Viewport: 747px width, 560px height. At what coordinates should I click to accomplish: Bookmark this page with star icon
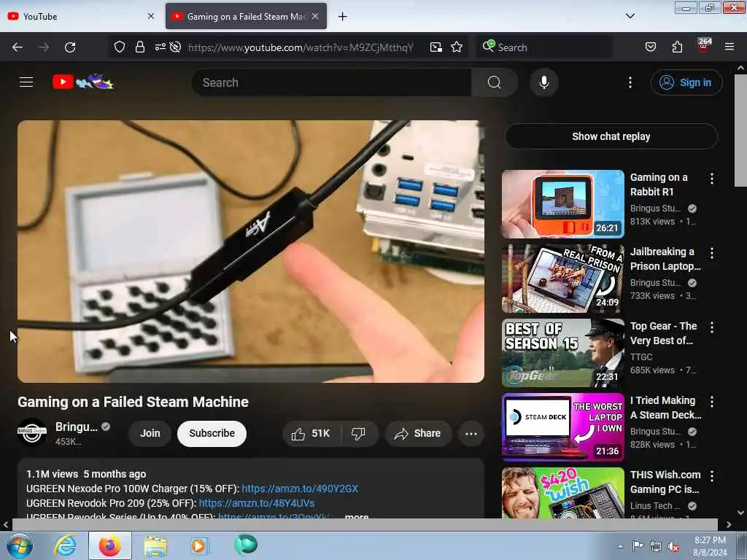(457, 47)
